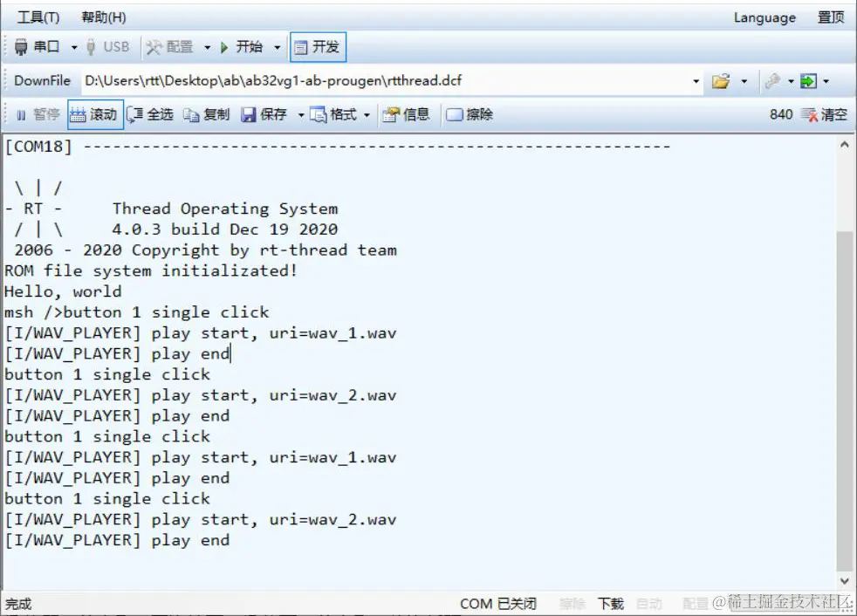857x616 pixels.
Task: Toggle the 开发 developer mode button
Action: (x=318, y=48)
